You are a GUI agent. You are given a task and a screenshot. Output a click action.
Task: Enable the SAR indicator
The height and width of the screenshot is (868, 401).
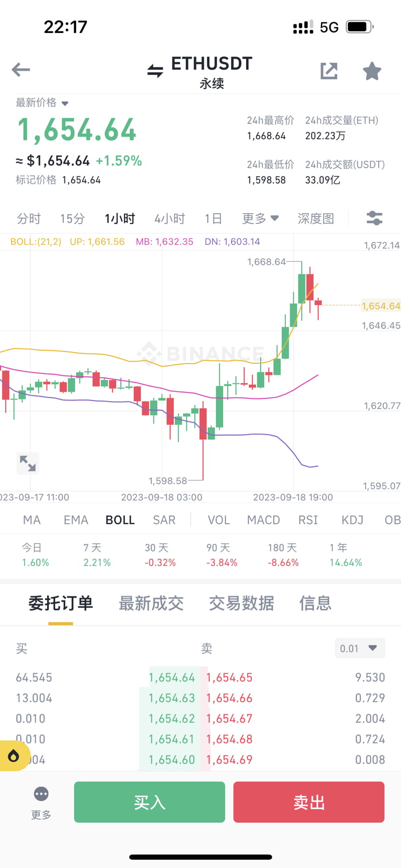coord(164,520)
